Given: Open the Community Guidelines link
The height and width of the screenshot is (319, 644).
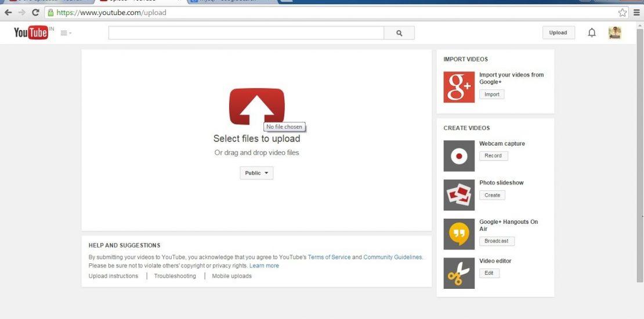Looking at the screenshot, I should coord(392,257).
